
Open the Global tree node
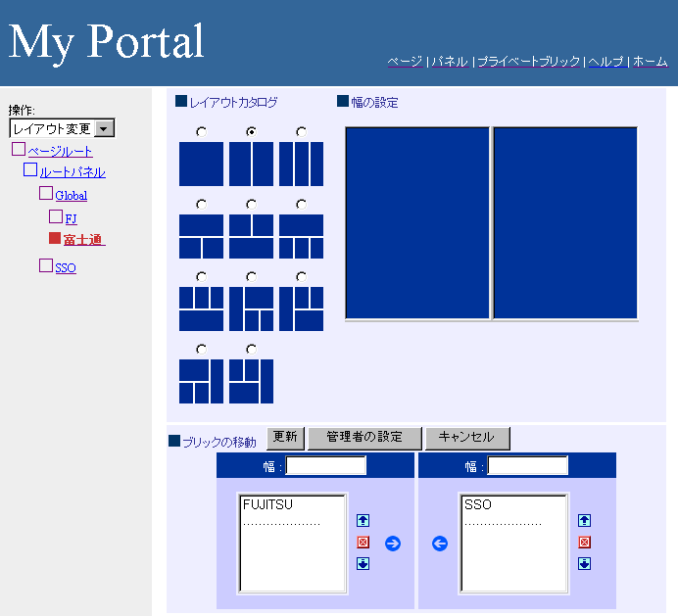click(71, 196)
